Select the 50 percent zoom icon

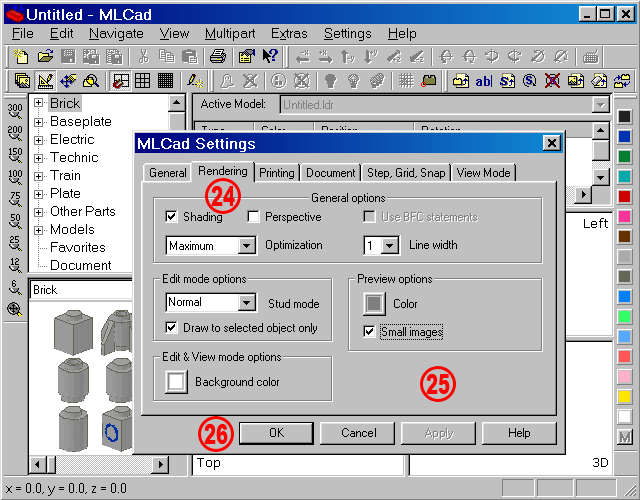(15, 221)
